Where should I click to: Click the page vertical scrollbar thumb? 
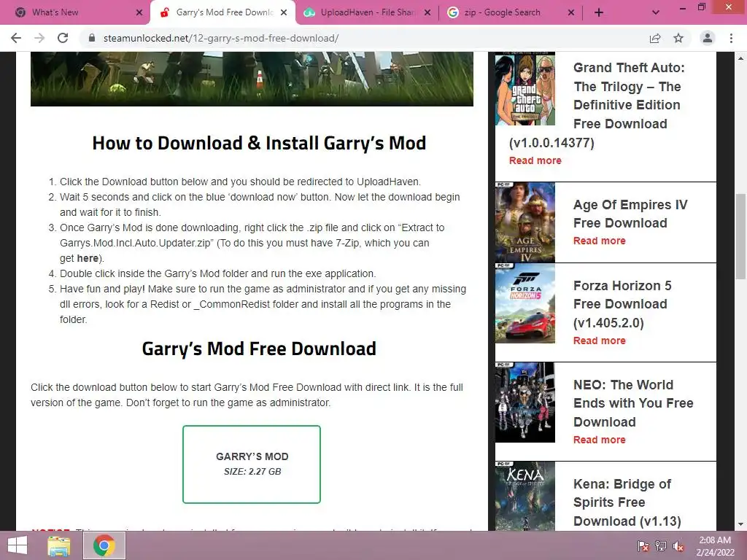pyautogui.click(x=740, y=237)
